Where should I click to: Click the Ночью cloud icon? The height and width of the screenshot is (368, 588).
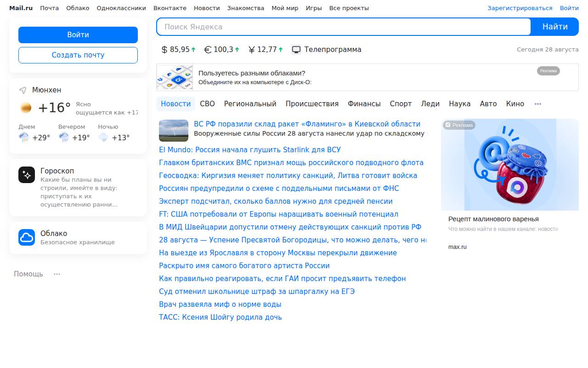103,137
